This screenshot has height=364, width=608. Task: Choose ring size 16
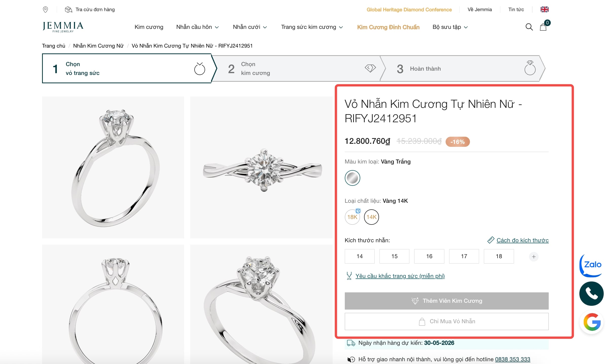pos(429,256)
